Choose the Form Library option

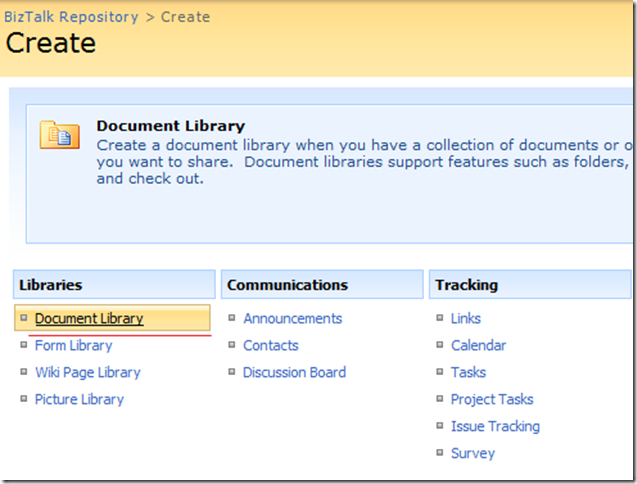point(73,346)
